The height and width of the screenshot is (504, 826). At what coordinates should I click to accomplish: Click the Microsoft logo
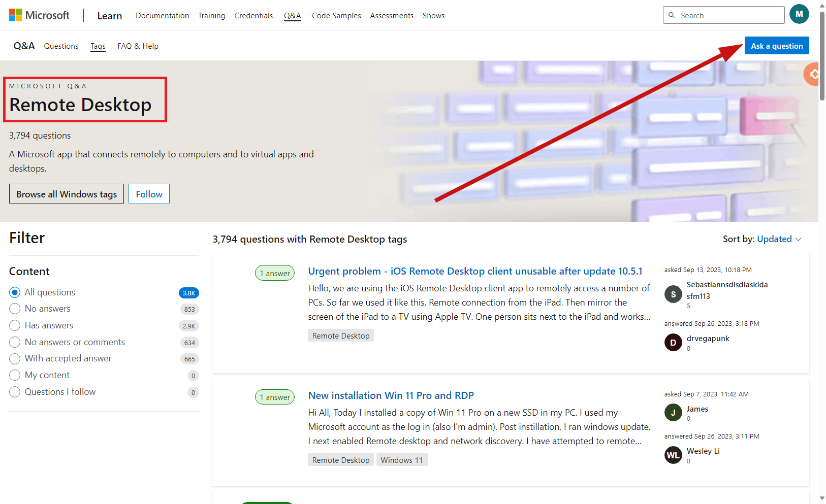click(x=39, y=15)
